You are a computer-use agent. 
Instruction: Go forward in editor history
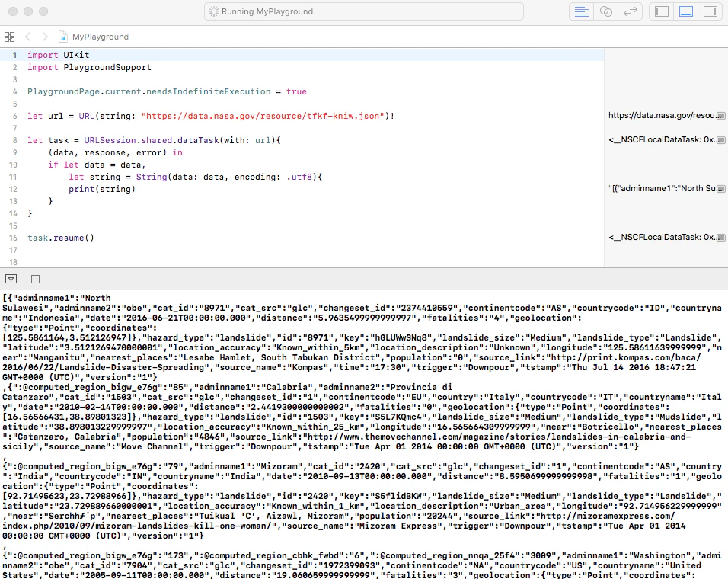click(x=45, y=37)
